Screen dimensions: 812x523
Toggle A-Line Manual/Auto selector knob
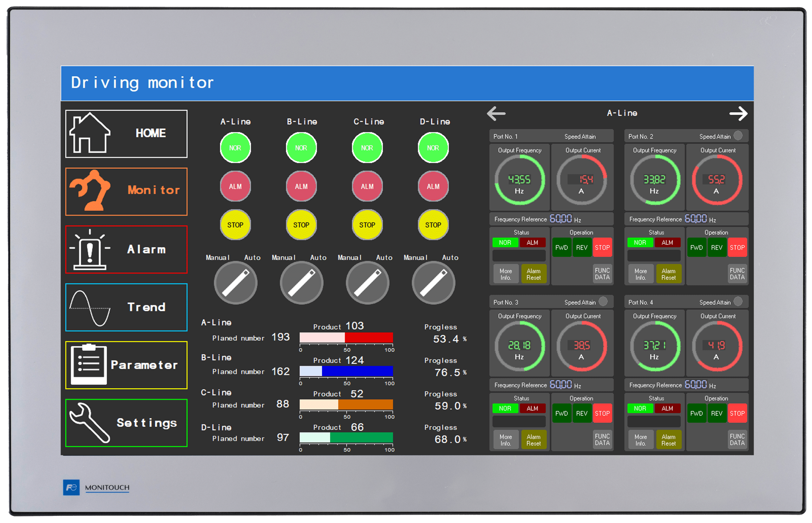235,282
